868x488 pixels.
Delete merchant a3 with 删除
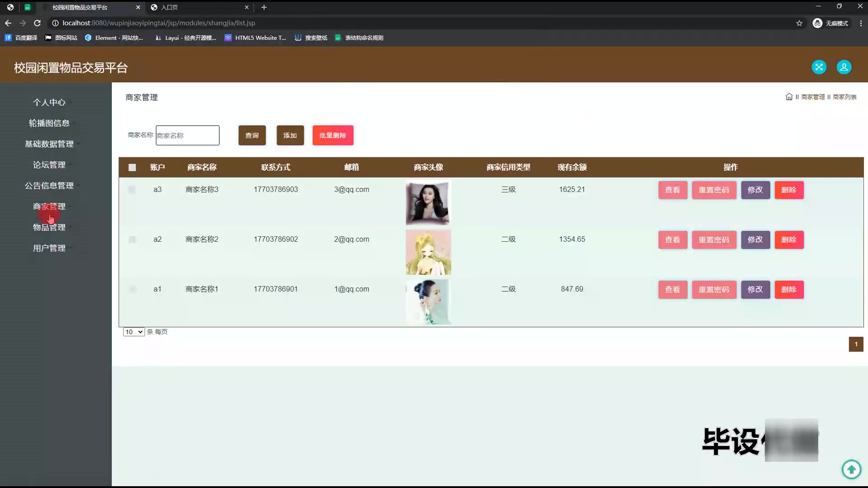[x=789, y=190]
